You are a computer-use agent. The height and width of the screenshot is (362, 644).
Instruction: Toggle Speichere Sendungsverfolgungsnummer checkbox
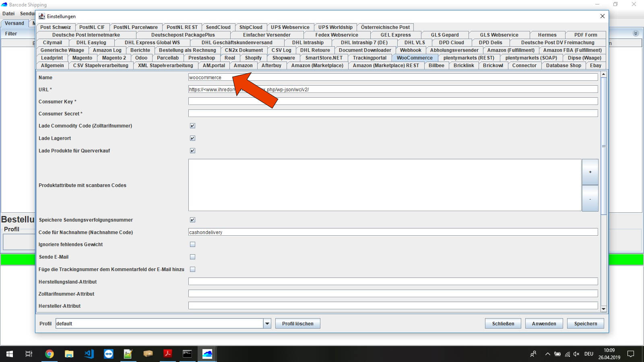(x=192, y=220)
